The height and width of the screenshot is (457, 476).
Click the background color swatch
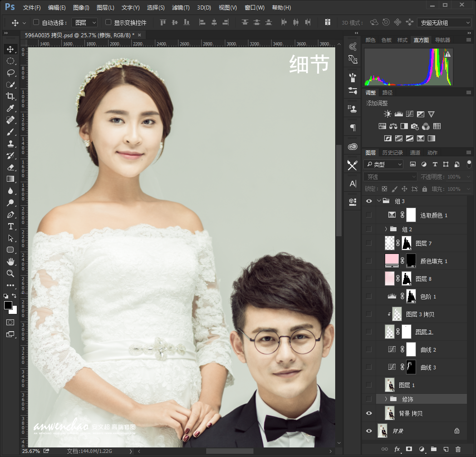[x=14, y=311]
